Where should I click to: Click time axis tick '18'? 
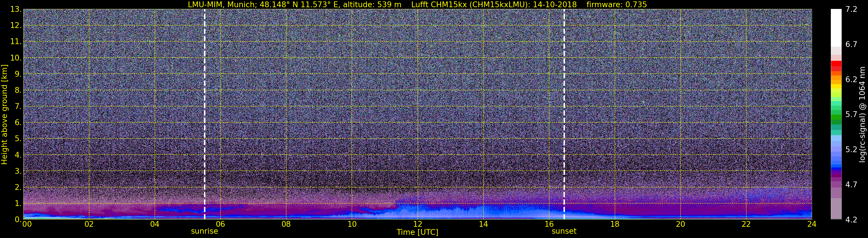614,224
